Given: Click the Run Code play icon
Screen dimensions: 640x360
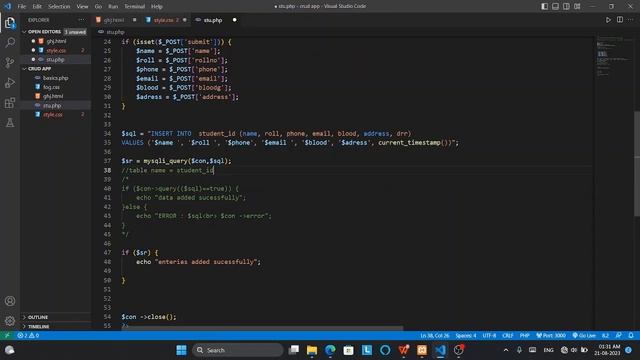Looking at the screenshot, I should pyautogui.click(x=608, y=20).
